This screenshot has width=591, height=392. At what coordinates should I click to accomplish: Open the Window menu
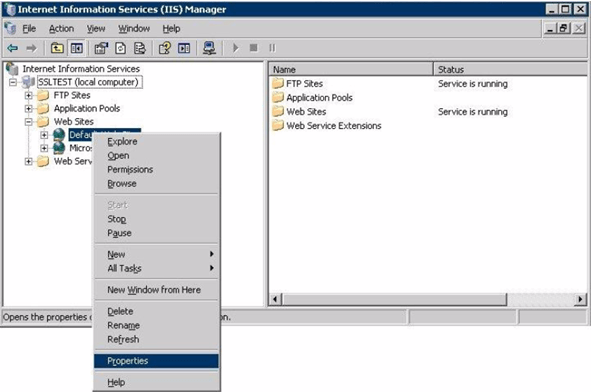click(134, 29)
